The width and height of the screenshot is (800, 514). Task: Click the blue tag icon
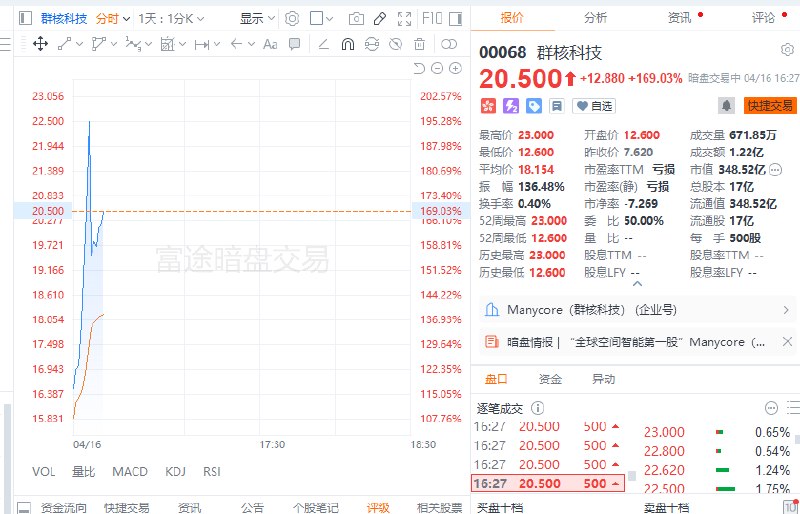point(534,106)
